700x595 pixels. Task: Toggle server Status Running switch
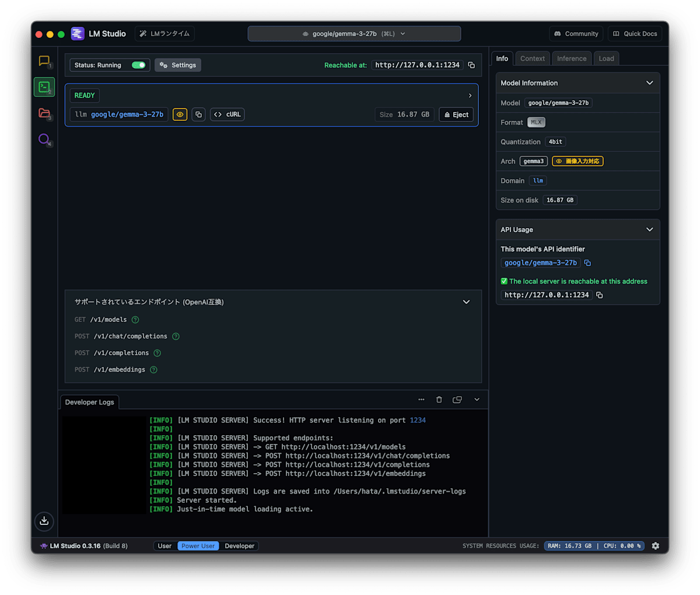(138, 65)
